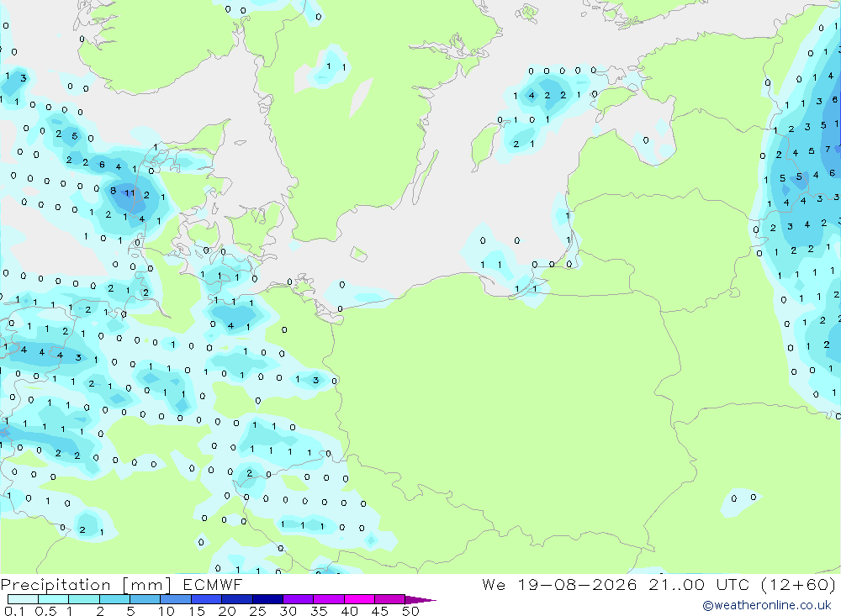Click the purple arrow tip above 50 on the legend
This screenshot has width=841, height=616.
click(420, 600)
